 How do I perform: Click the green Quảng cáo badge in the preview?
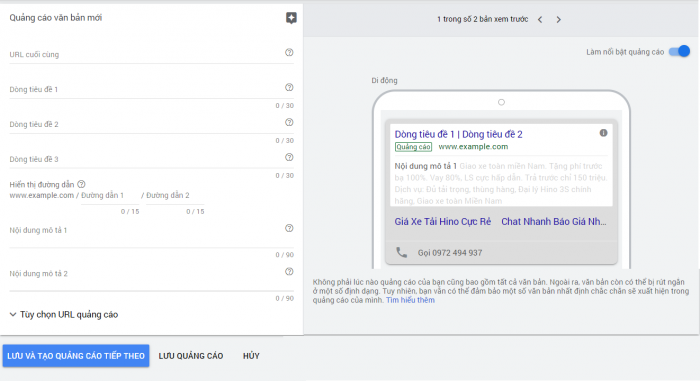pos(413,147)
